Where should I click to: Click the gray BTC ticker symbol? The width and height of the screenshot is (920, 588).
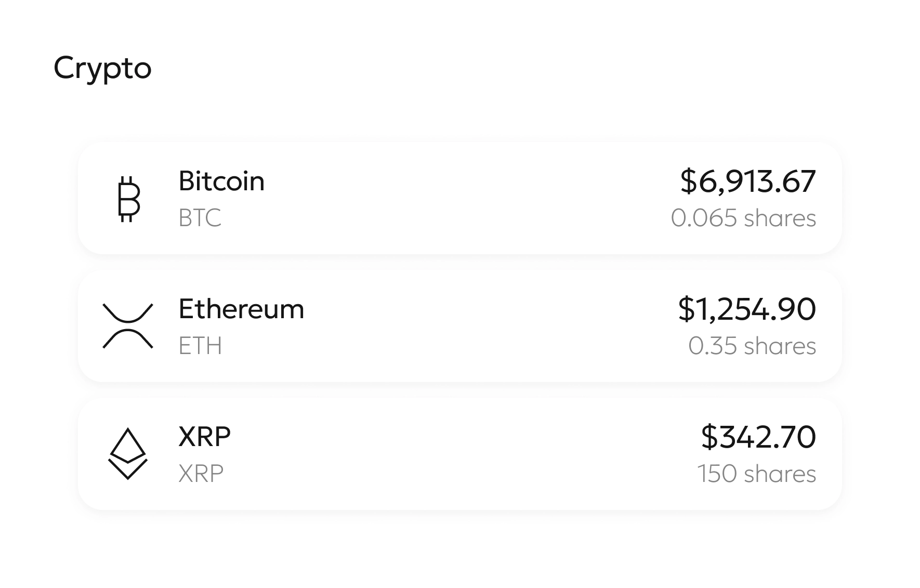pos(200,218)
